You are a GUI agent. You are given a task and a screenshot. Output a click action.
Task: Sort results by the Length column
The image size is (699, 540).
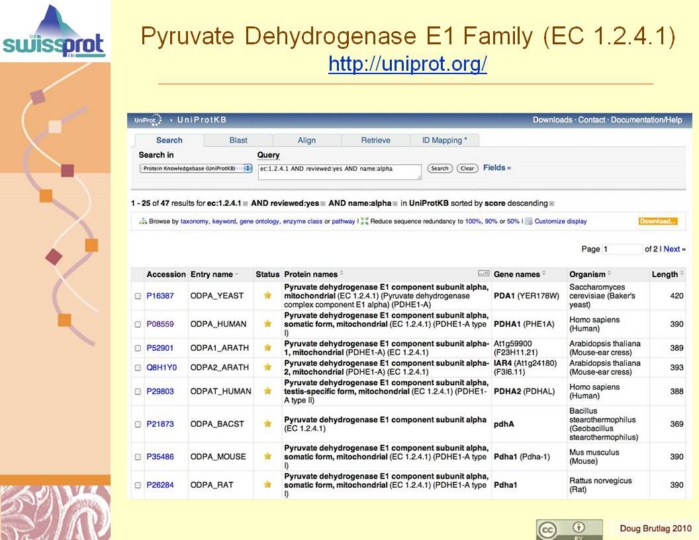[x=669, y=273]
